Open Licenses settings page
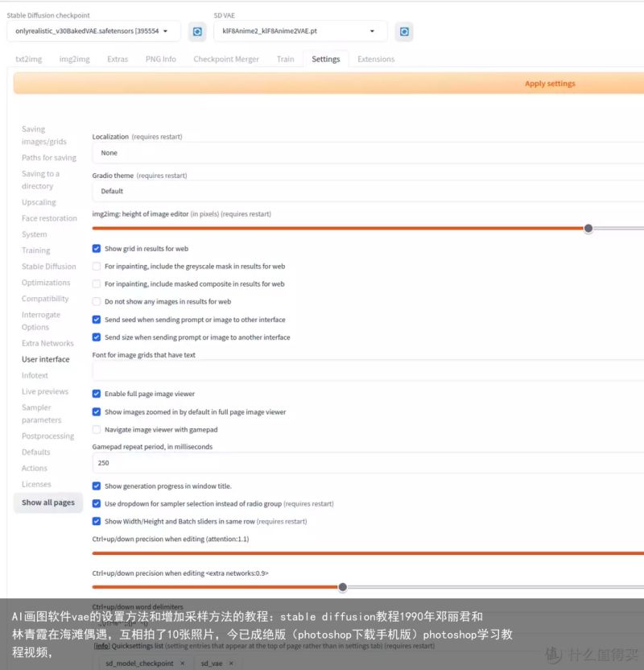This screenshot has height=670, width=644. pos(36,484)
